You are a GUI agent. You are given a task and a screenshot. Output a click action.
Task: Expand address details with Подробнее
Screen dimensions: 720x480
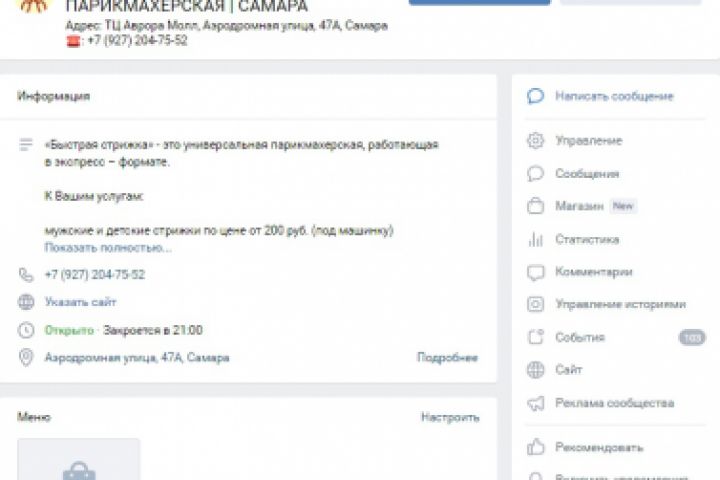point(447,357)
